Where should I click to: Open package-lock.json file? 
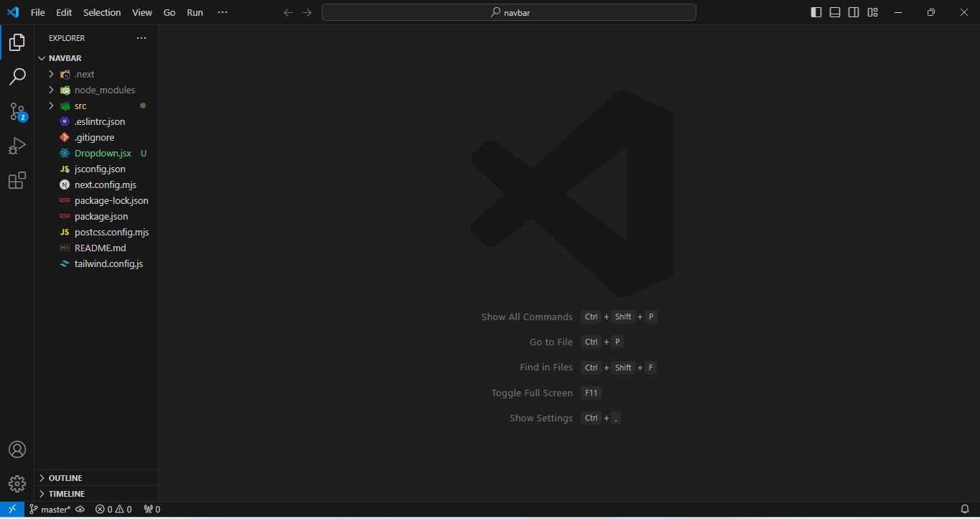pos(96,200)
